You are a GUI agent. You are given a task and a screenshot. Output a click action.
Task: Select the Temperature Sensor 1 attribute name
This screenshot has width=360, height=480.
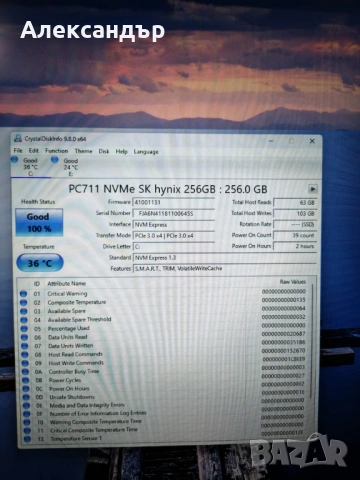coord(76,439)
